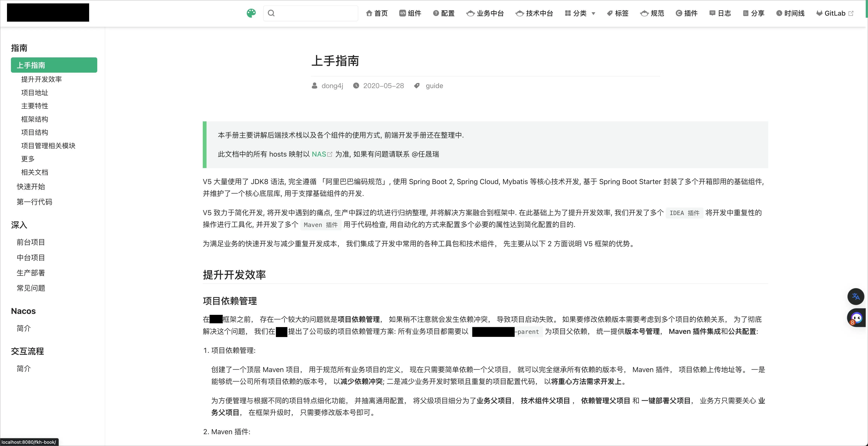Open the 插件 plugins icon

(x=679, y=13)
